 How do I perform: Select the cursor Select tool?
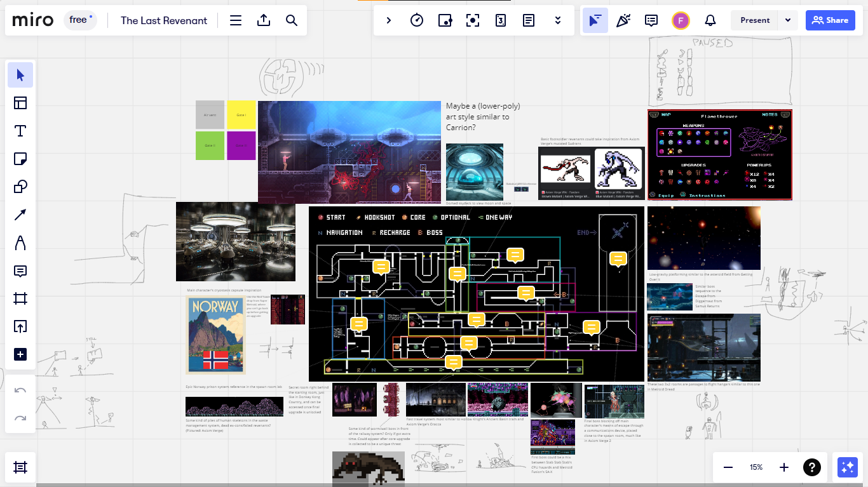coord(20,76)
